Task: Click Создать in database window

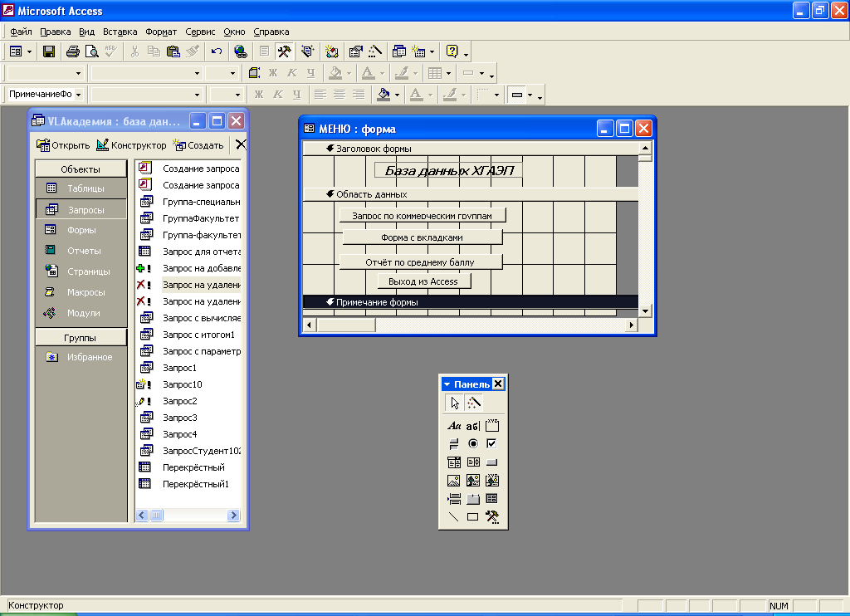Action: (198, 144)
